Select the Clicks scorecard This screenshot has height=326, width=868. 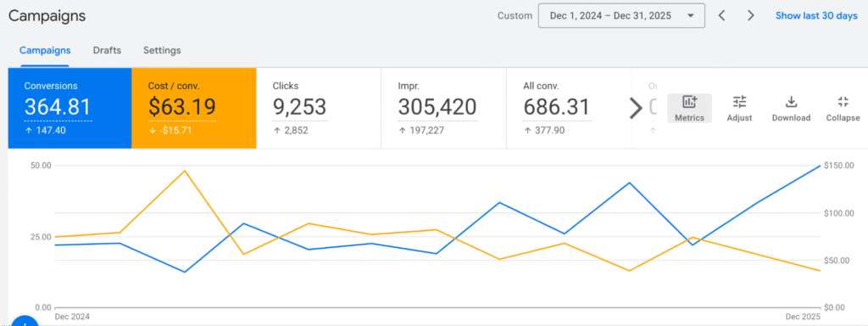click(x=319, y=108)
